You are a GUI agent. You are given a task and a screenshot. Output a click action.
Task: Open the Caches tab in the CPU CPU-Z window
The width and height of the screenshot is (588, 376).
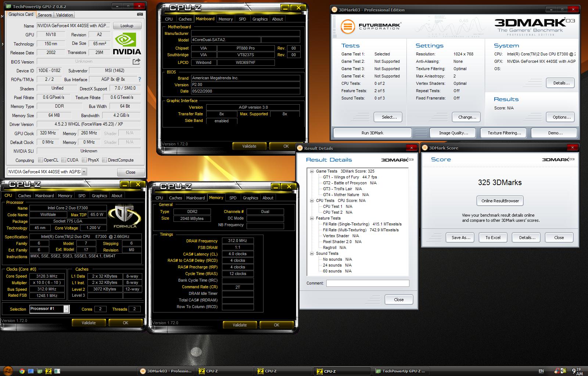coord(25,196)
